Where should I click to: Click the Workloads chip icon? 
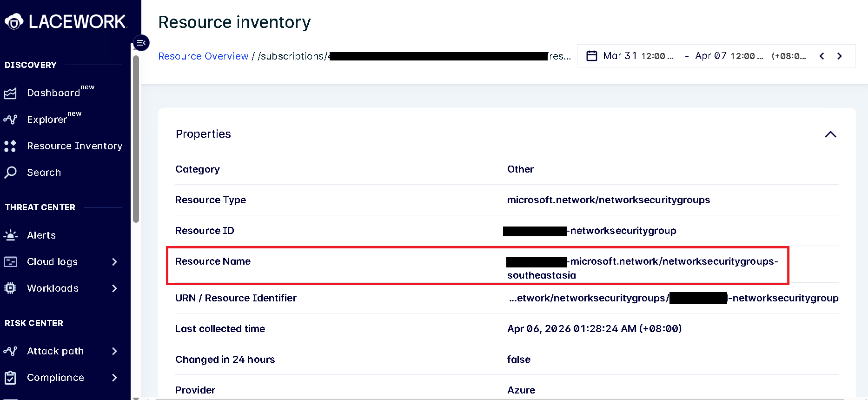point(10,288)
